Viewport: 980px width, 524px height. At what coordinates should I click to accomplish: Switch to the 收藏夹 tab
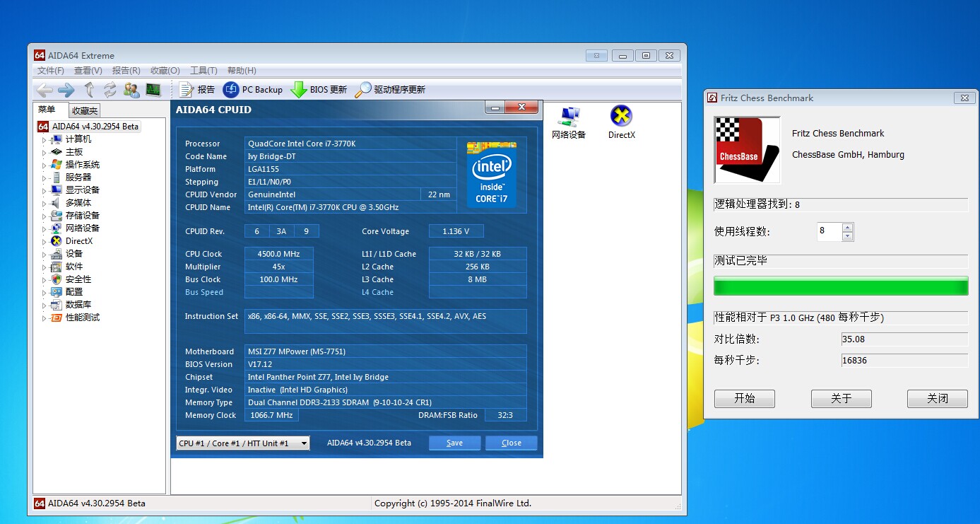(85, 110)
